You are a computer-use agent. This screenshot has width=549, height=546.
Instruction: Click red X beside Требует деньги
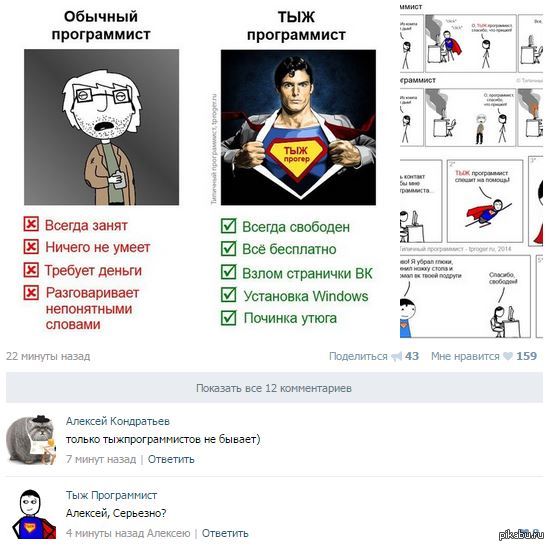[31, 270]
